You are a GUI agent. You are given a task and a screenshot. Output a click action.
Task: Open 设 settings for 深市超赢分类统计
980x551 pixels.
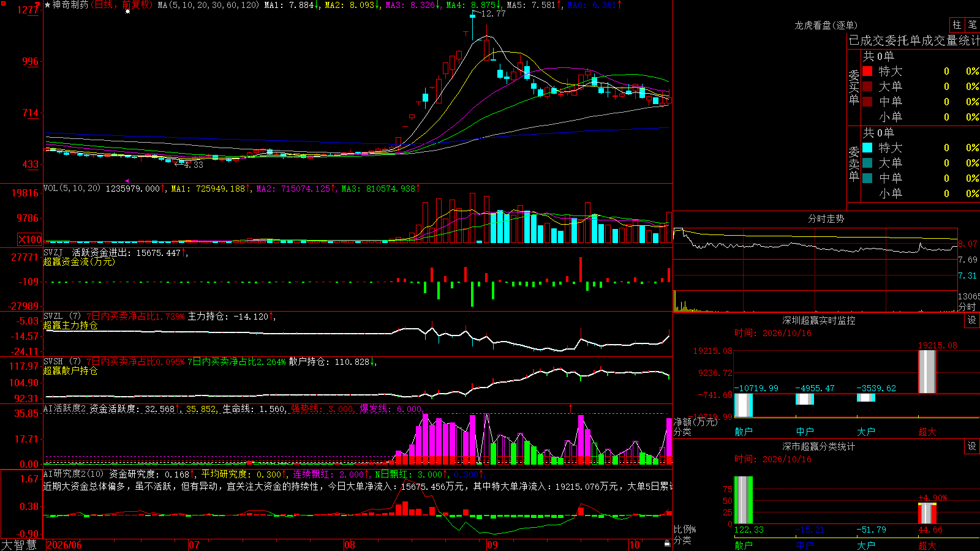[972, 446]
